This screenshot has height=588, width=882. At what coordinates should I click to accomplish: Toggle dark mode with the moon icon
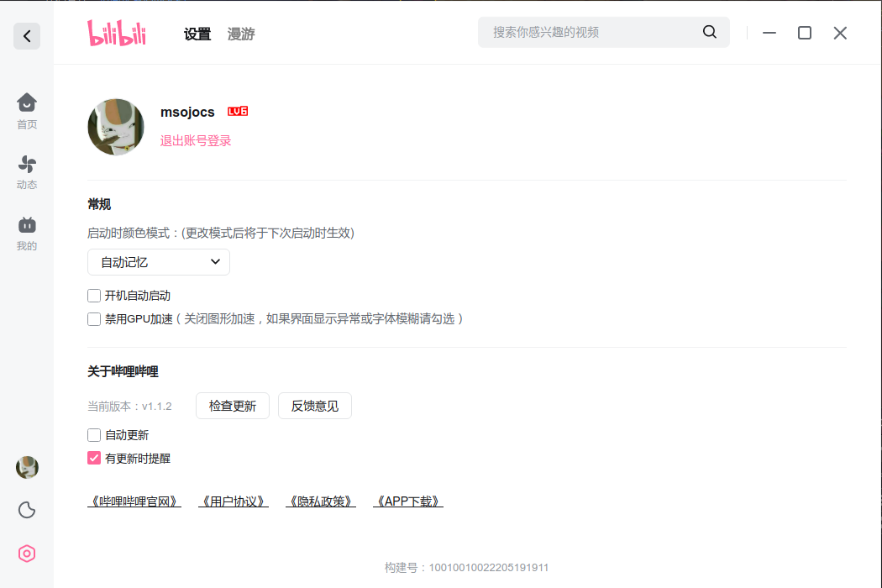[x=27, y=511]
